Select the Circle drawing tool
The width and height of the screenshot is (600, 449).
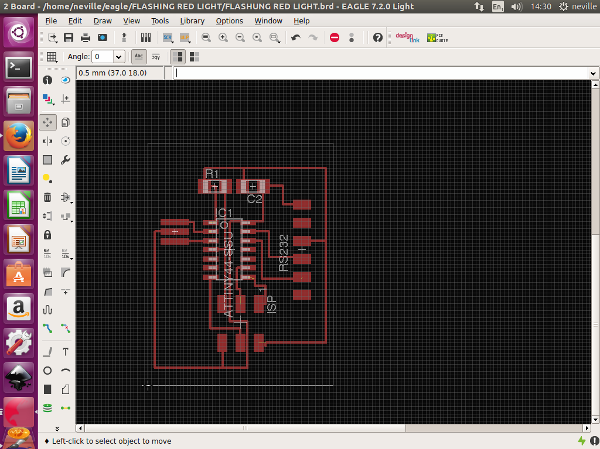tap(48, 370)
